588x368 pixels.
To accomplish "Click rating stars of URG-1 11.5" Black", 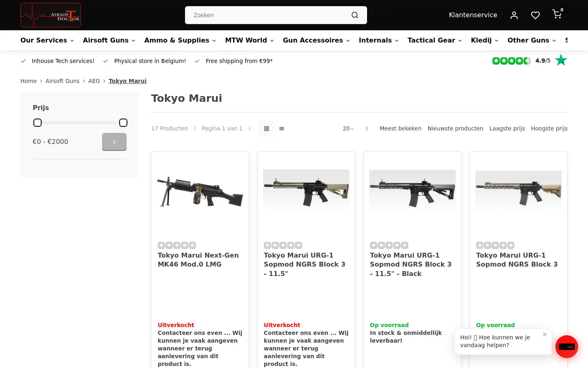I will [x=389, y=245].
